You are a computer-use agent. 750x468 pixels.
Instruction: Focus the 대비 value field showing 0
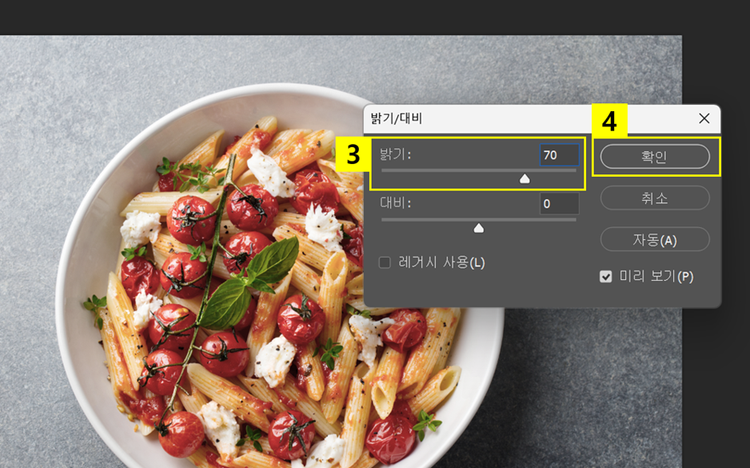coord(559,204)
